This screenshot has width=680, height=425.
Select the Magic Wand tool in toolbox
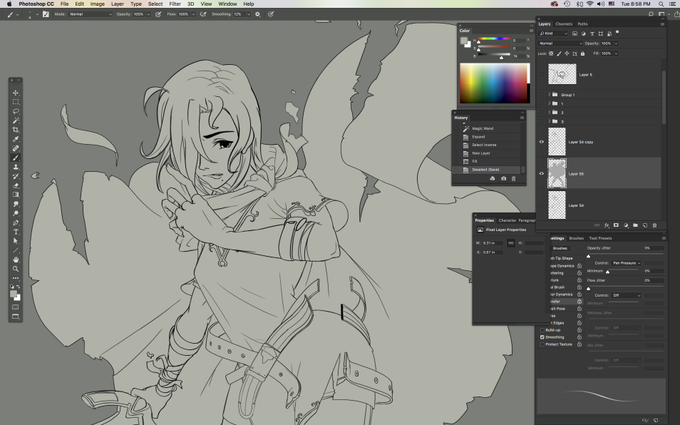coord(16,121)
